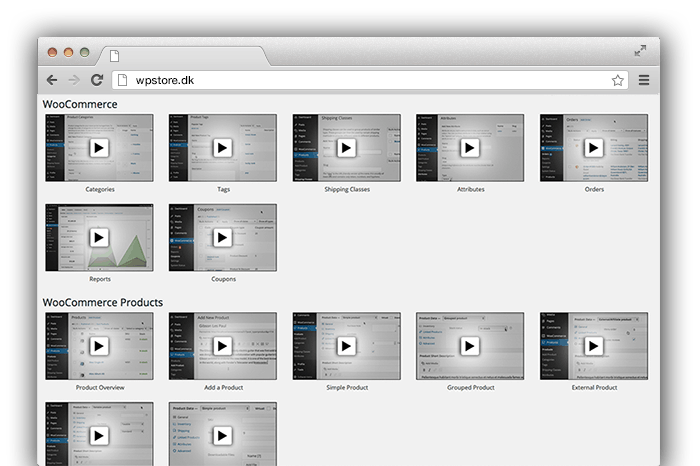Viewport: 700px width, 466px height.
Task: Play the Coupons video
Action: [222, 237]
